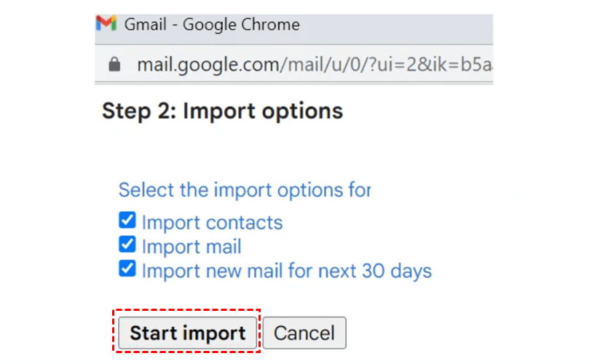Click the mail.google.com domain in the URL
The width and height of the screenshot is (592, 364).
tap(208, 65)
